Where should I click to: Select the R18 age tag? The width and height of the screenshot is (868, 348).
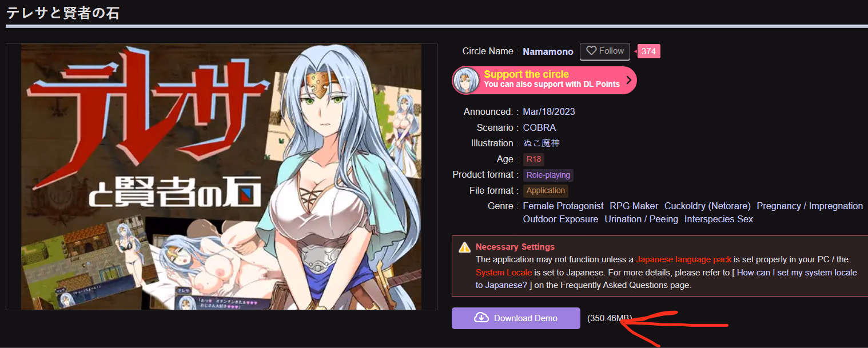pos(533,159)
